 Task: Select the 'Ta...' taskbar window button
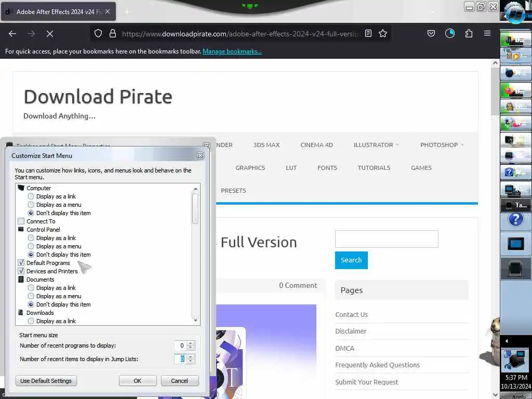click(x=516, y=205)
